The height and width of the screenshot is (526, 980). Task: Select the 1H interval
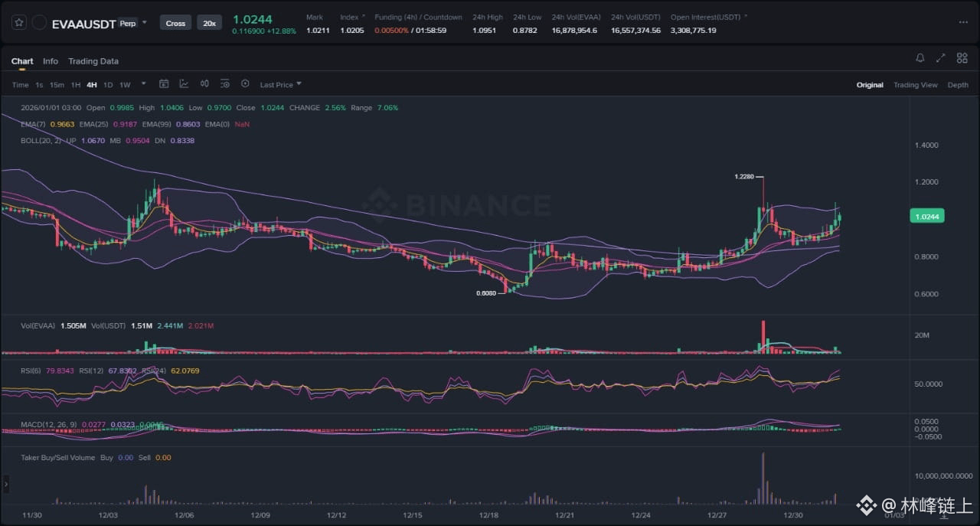tap(76, 85)
